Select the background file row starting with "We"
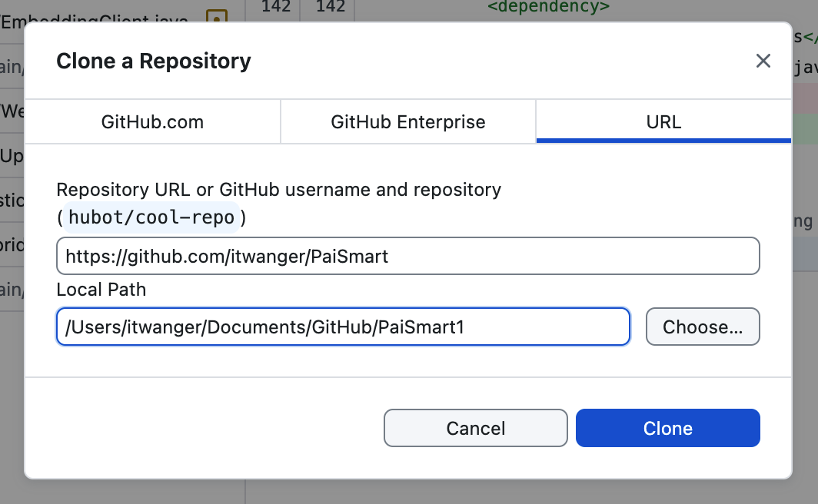 [x=12, y=112]
